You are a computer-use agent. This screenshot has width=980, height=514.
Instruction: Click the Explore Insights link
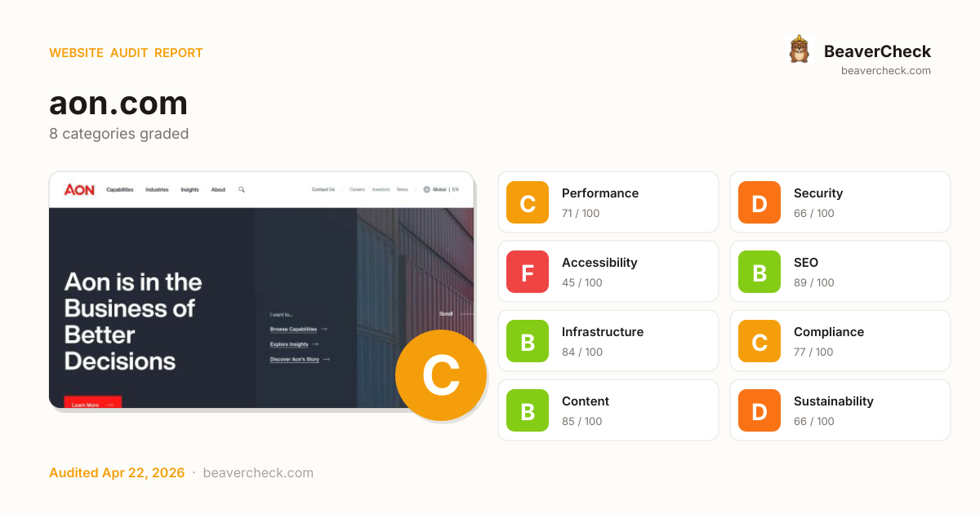[289, 344]
